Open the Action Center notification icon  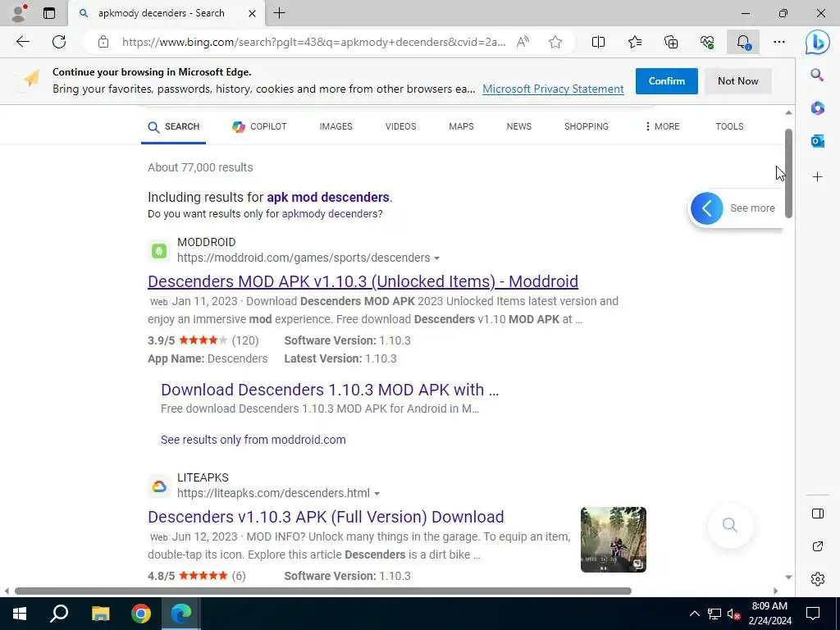[x=813, y=614]
